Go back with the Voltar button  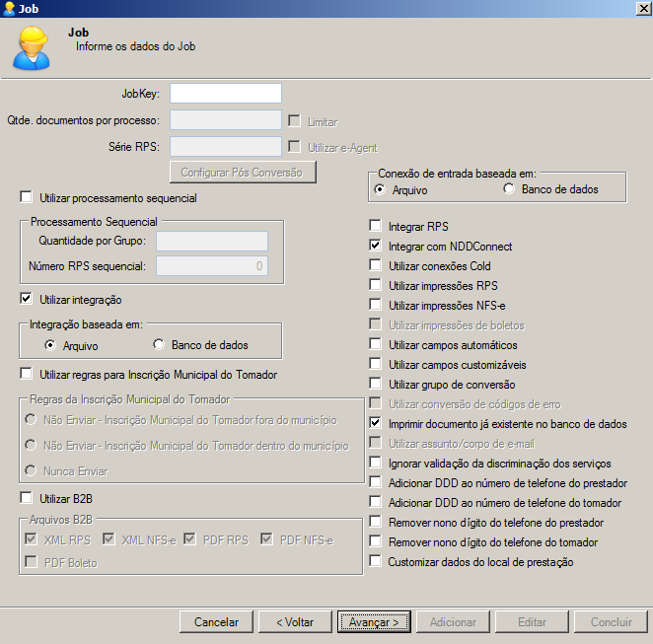pos(295,622)
